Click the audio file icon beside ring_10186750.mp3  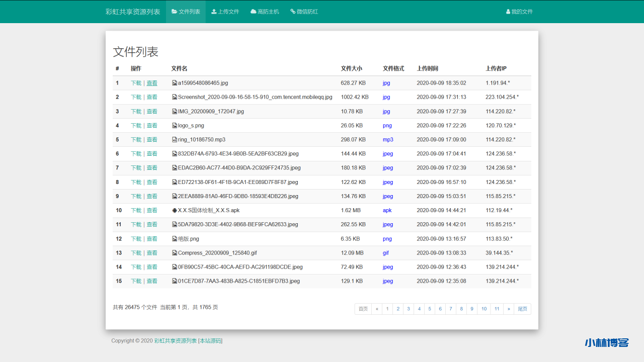click(175, 140)
